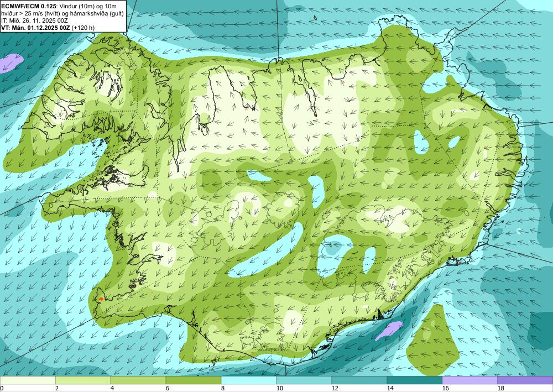Click the isolated green patch offshore in the southeast
Image resolution: width=553 pixels, height=392 pixels.
pos(434,341)
